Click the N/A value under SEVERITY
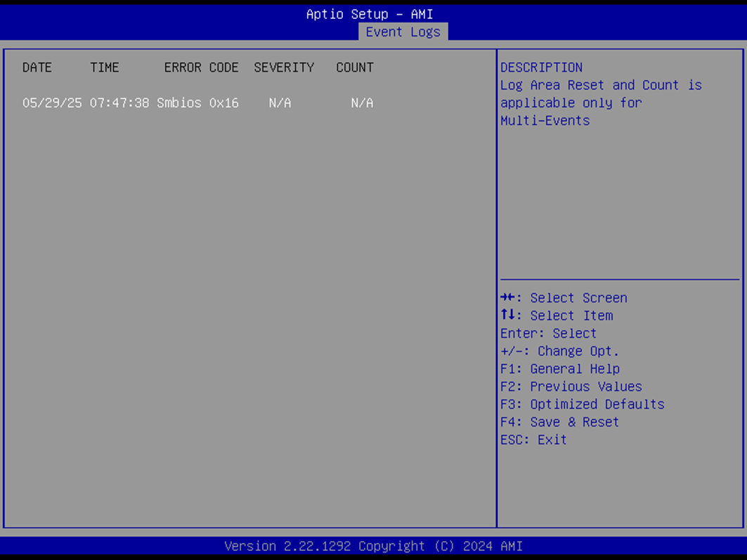The width and height of the screenshot is (747, 560). pos(280,103)
